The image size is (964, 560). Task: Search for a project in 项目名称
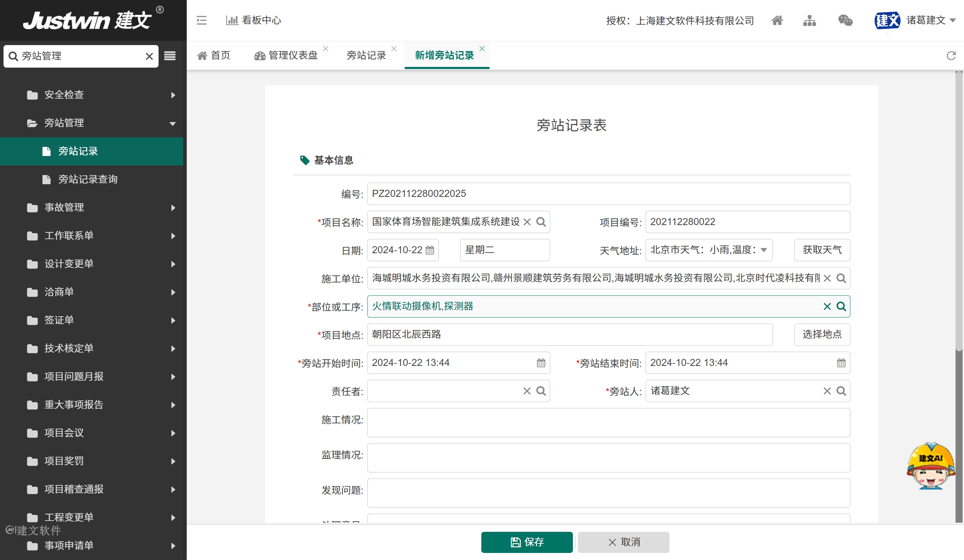541,222
